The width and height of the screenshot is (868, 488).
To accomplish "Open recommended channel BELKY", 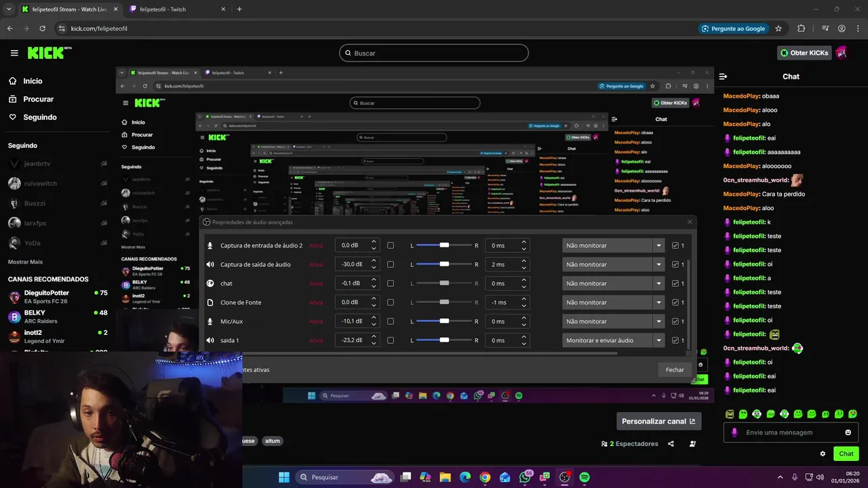I will point(58,317).
